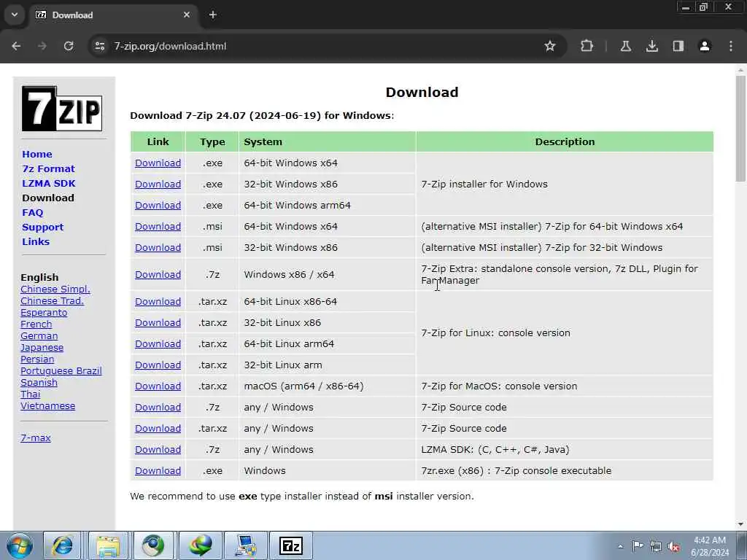Open a new tab with the plus button
This screenshot has width=747, height=560.
pyautogui.click(x=213, y=15)
